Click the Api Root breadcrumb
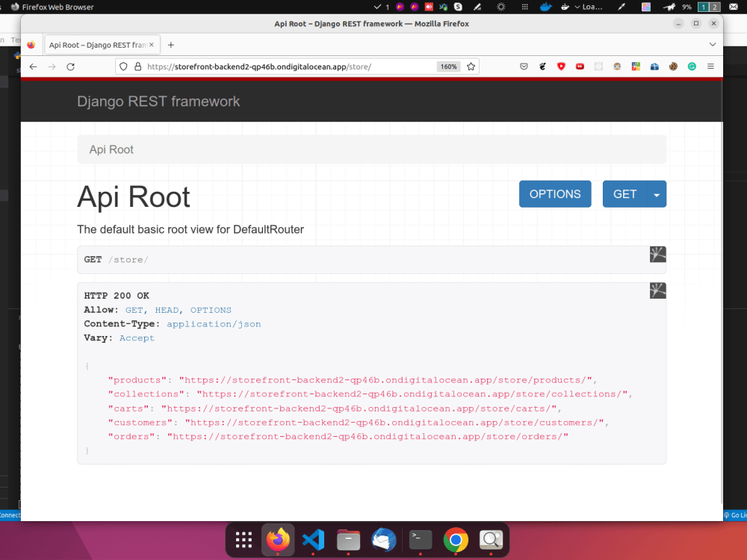 (x=111, y=149)
